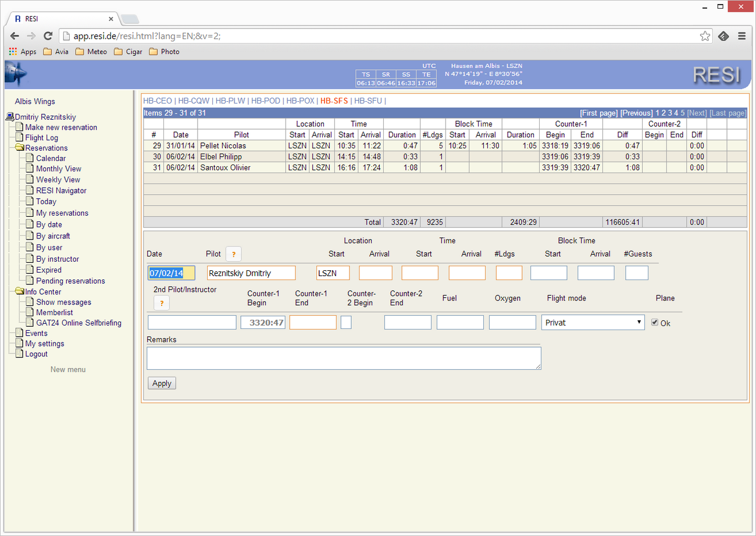Viewport: 756px width, 536px height.
Task: Bookmark this page with the star icon
Action: pos(705,36)
